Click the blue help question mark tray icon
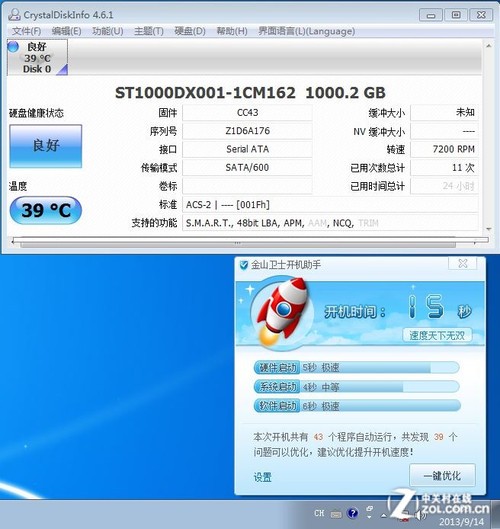The width and height of the screenshot is (500, 529). click(353, 513)
